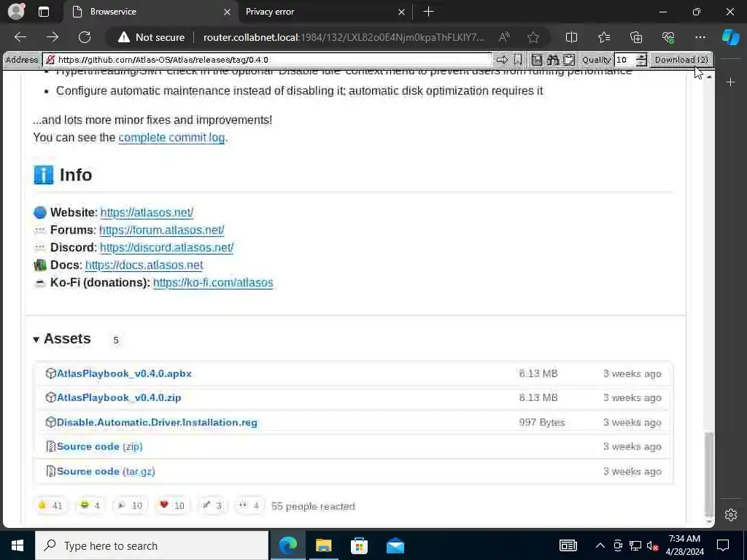Add page to favorites star icon
The image size is (747, 560).
click(533, 37)
